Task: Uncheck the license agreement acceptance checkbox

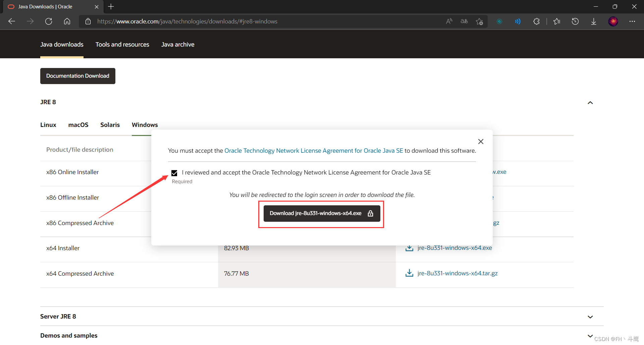Action: click(x=174, y=173)
